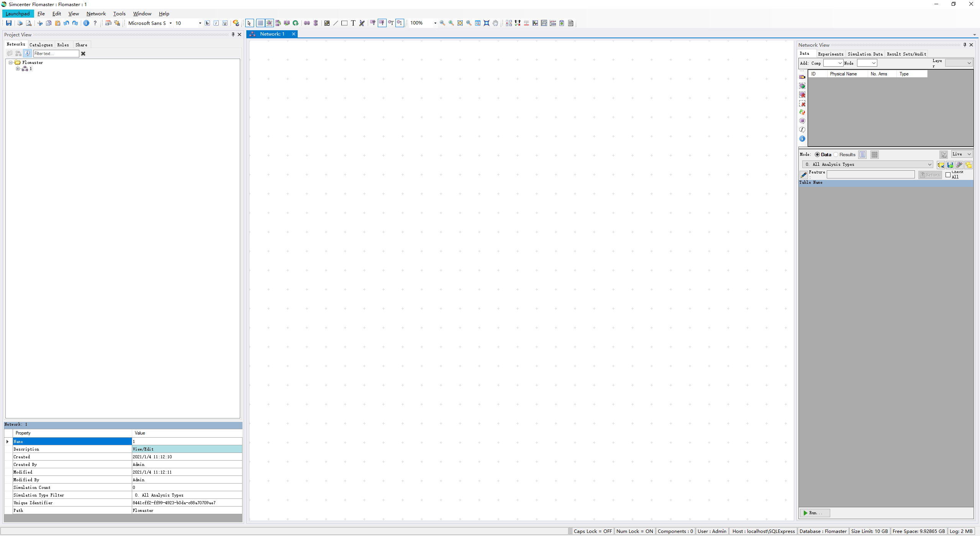
Task: Click the Feature input field
Action: coord(870,175)
